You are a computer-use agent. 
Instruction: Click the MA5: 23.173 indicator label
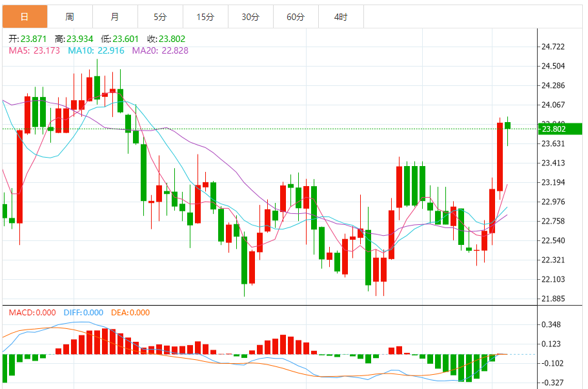[34, 50]
